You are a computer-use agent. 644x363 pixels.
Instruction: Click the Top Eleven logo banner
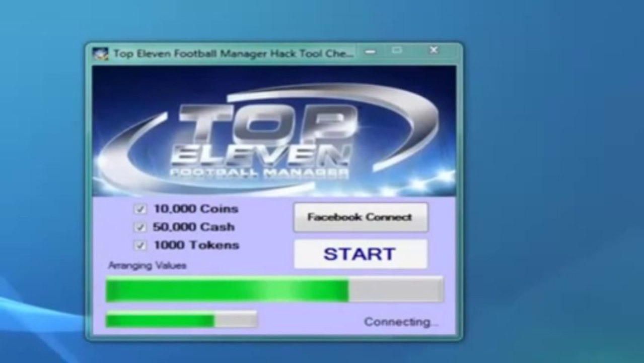click(274, 130)
